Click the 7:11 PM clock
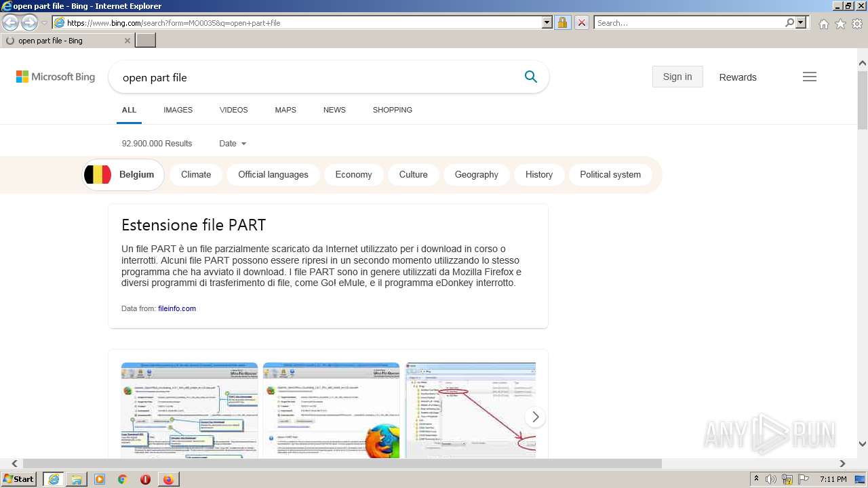This screenshot has height=488, width=868. pyautogui.click(x=833, y=479)
